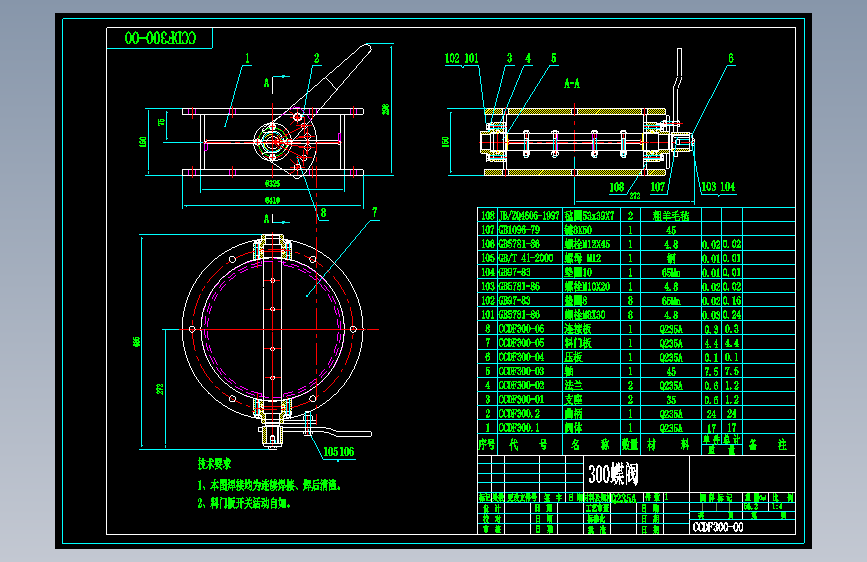Click code "CCDF300-06" in the parts list
867x562 pixels.
click(521, 329)
